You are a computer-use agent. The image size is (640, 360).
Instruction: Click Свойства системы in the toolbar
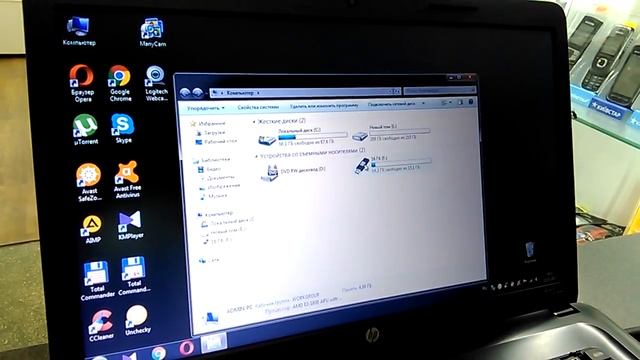[x=258, y=107]
